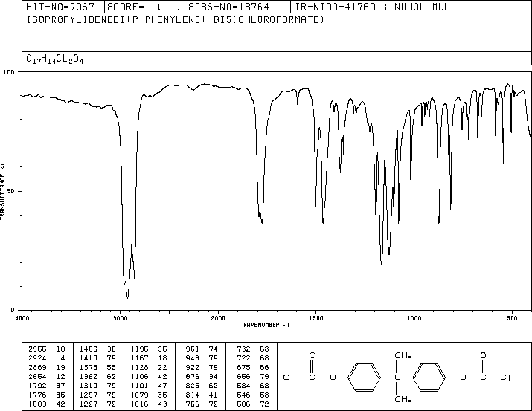Select the 1227 wavenumber in the peak table

[89, 404]
